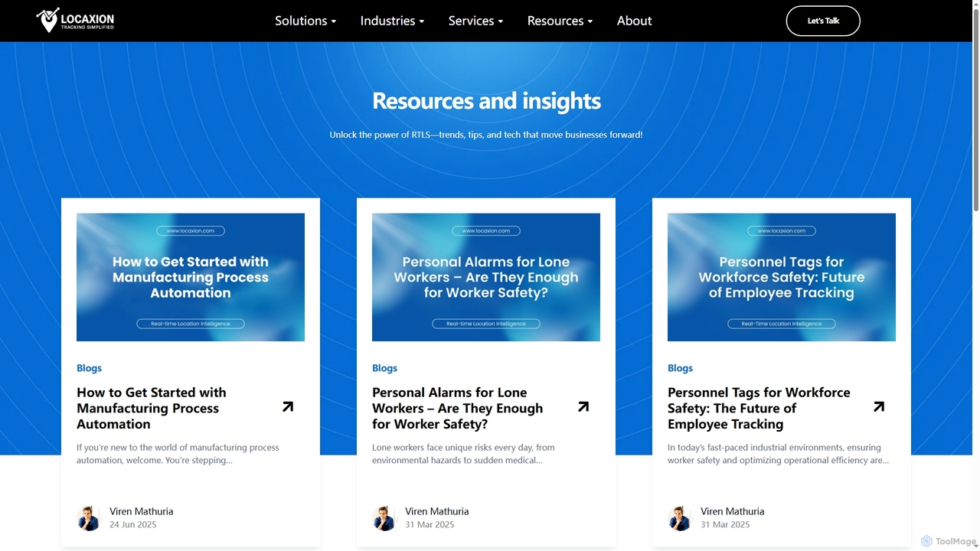Click Viren Mathuria name on 24 Jun 2025 post
This screenshot has height=551, width=980.
pos(142,511)
